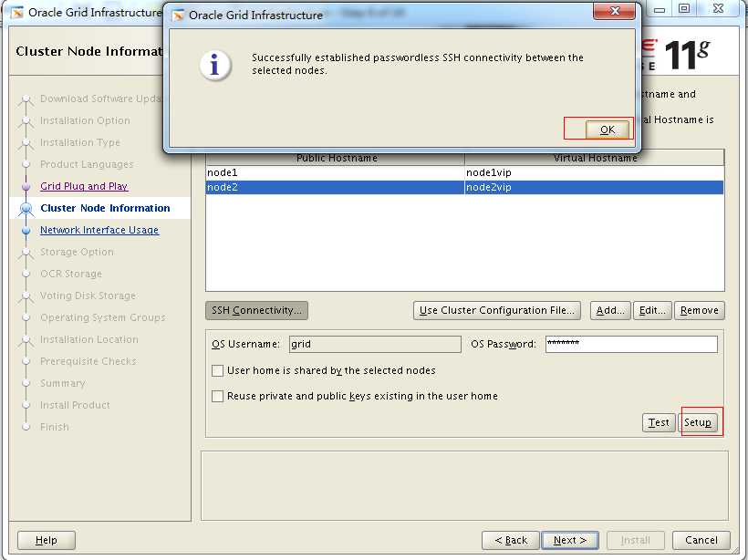Click the Installation Type step

(x=80, y=142)
